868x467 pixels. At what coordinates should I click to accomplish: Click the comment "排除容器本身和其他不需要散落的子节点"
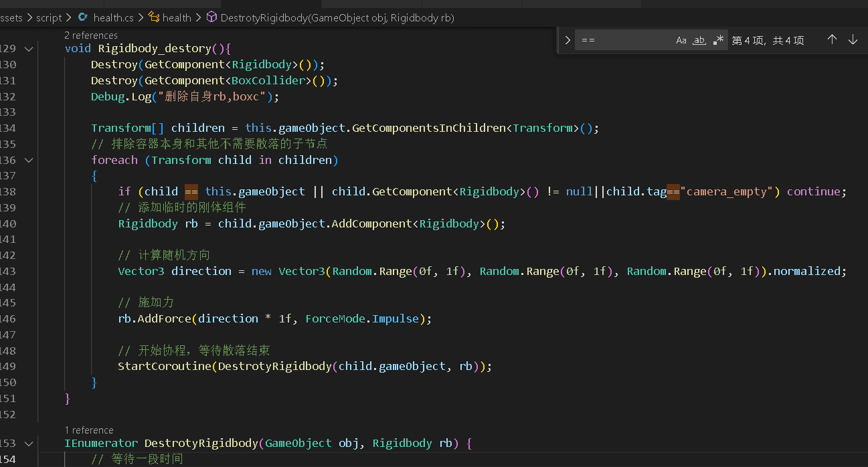209,144
